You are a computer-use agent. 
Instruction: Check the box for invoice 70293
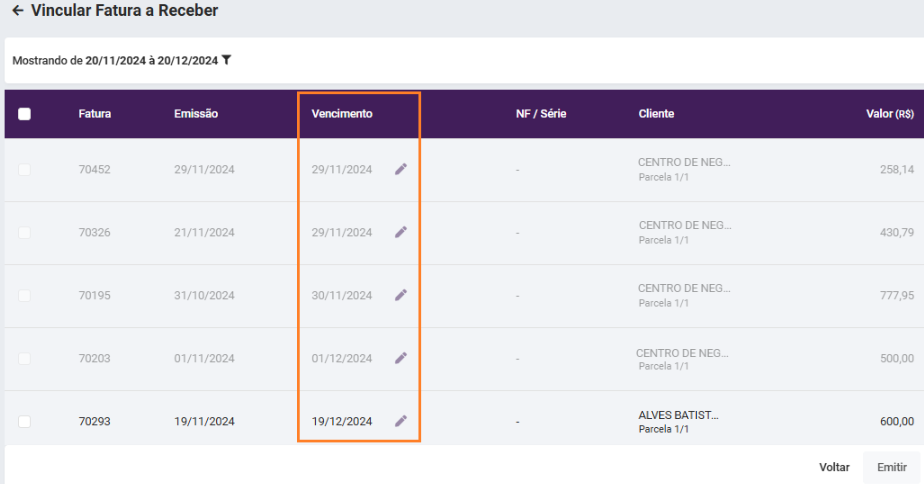[25, 421]
